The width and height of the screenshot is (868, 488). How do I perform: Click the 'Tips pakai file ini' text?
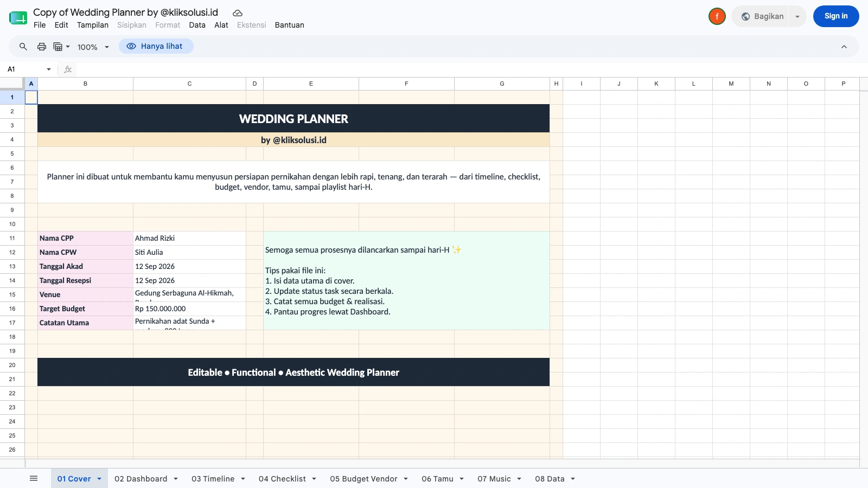point(295,271)
